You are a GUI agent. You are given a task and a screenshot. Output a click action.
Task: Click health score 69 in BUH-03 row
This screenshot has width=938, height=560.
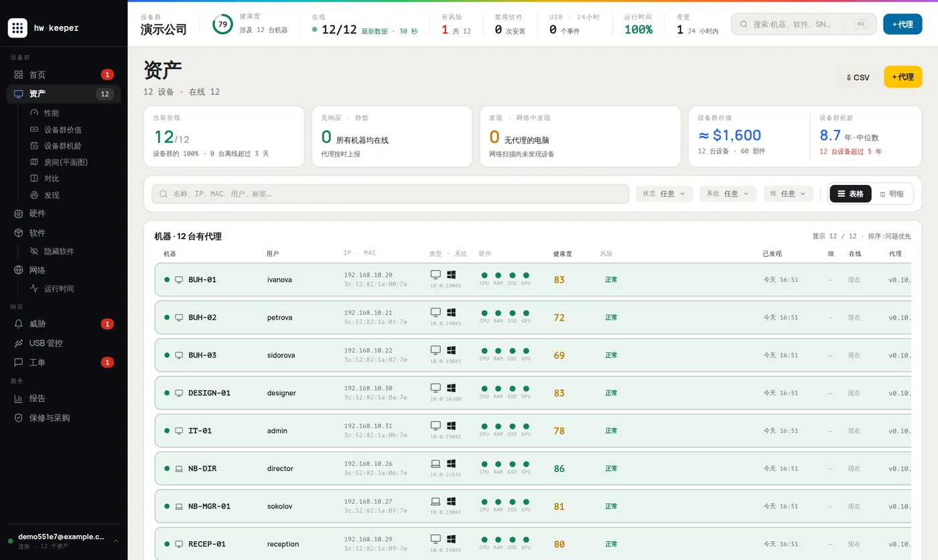click(x=559, y=355)
